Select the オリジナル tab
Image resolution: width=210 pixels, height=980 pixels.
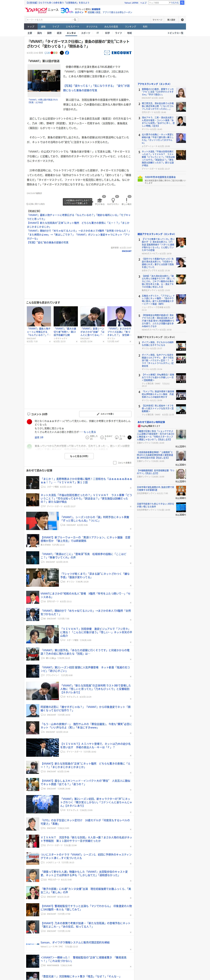[92, 27]
